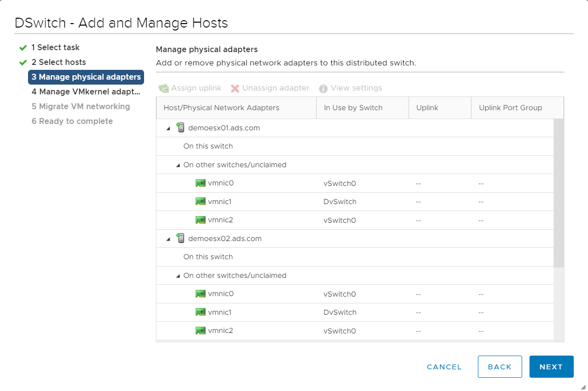The width and height of the screenshot is (588, 391).
Task: Go to step 1 Select task
Action: tap(56, 47)
